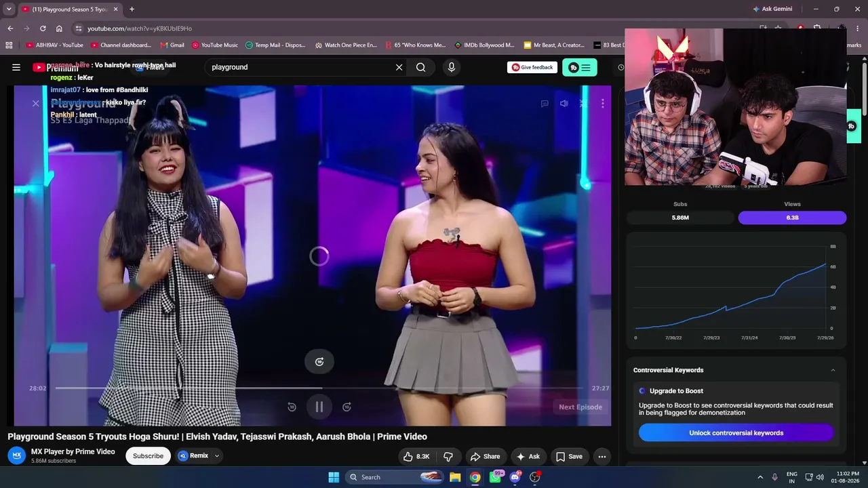Image resolution: width=868 pixels, height=488 pixels.
Task: Start voice search with the microphone
Action: click(x=452, y=67)
